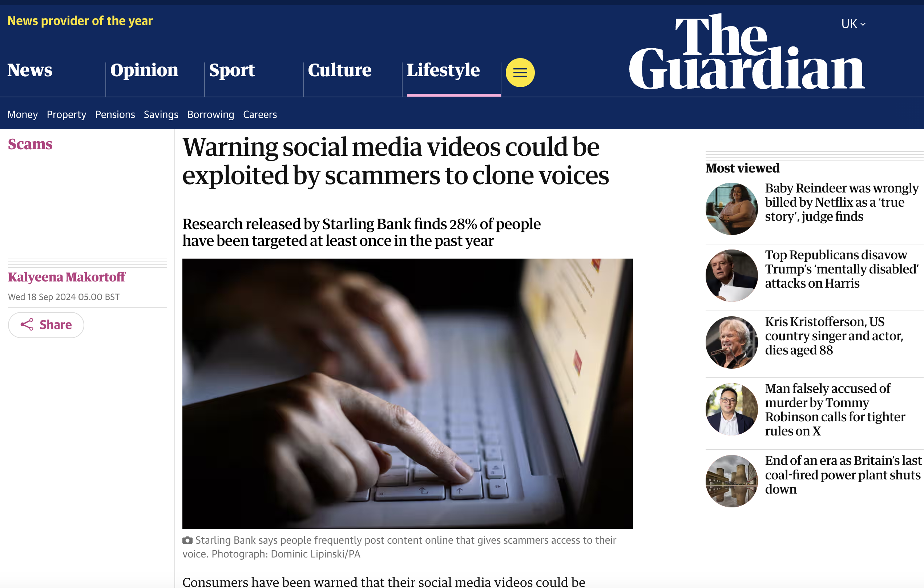Click the Scams topic label
924x588 pixels.
click(30, 144)
